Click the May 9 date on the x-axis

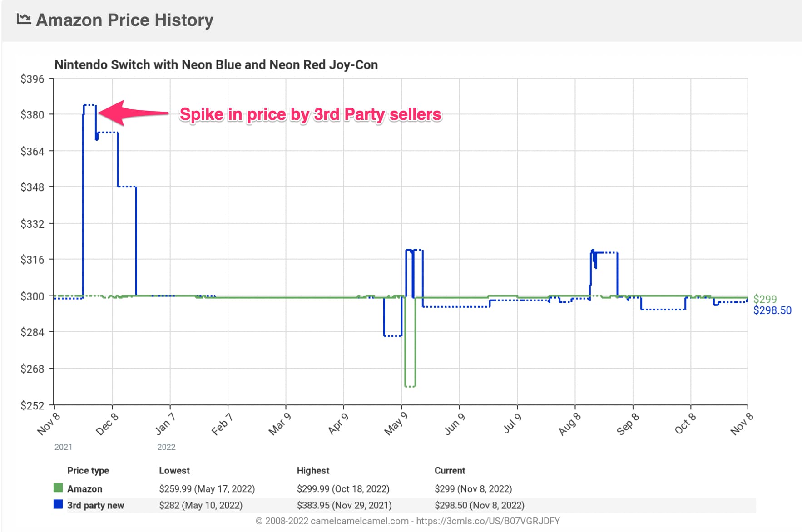[x=396, y=424]
